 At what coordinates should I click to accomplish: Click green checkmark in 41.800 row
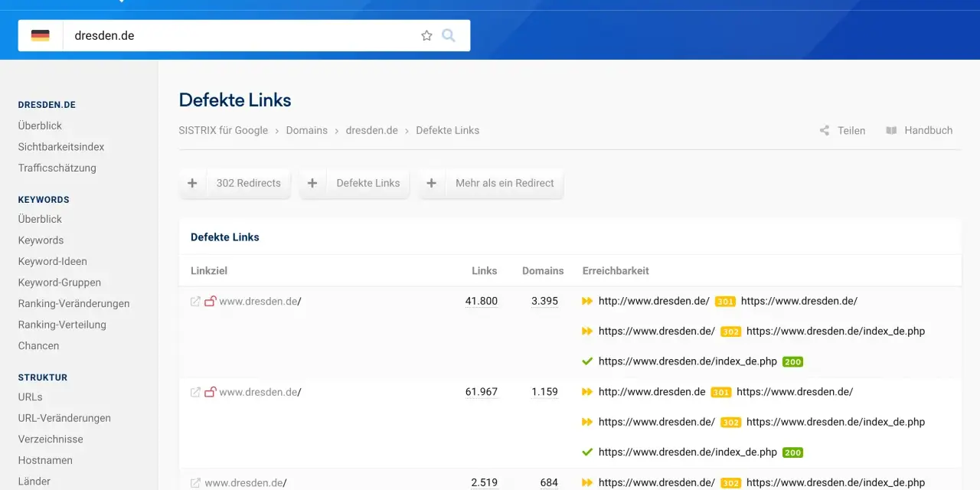pos(588,361)
